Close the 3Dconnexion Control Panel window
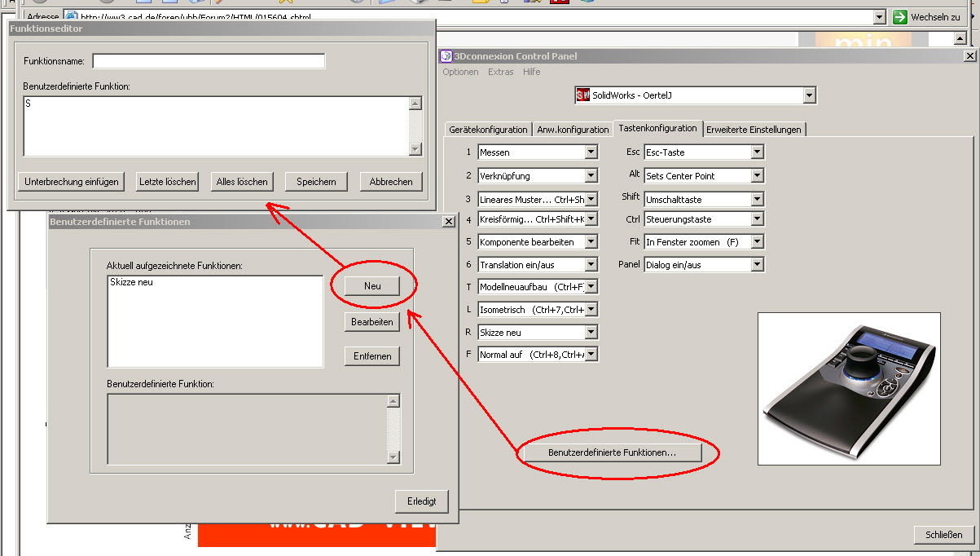 click(969, 56)
